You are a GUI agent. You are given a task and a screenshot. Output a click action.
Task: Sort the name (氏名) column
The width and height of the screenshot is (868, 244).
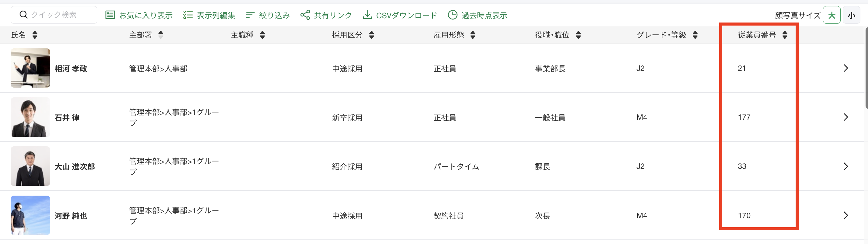click(35, 35)
